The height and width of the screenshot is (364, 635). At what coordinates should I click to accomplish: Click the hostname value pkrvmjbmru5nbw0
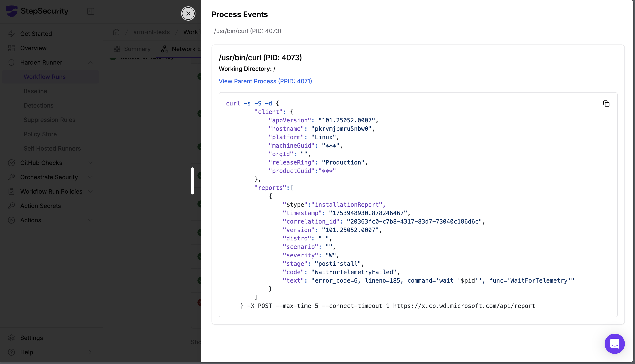click(341, 129)
